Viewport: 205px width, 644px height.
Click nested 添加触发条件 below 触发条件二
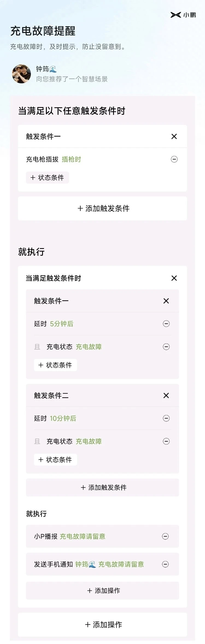pos(102,487)
